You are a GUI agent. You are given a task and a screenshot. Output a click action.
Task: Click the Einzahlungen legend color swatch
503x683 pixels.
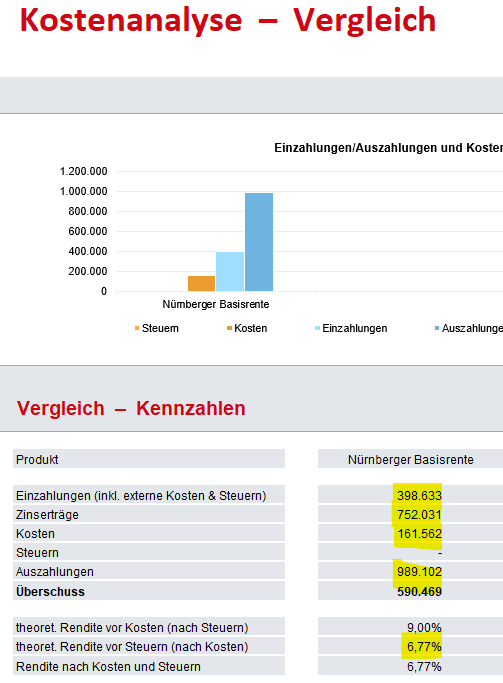click(x=317, y=328)
